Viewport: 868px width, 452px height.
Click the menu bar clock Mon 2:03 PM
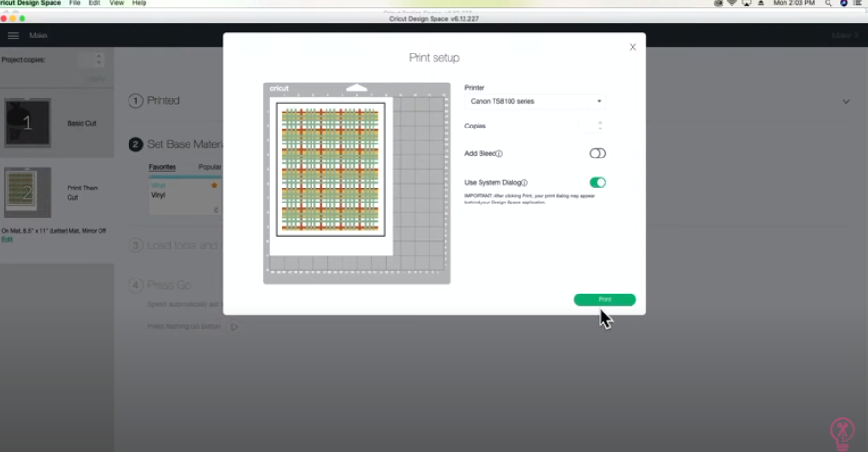click(794, 3)
